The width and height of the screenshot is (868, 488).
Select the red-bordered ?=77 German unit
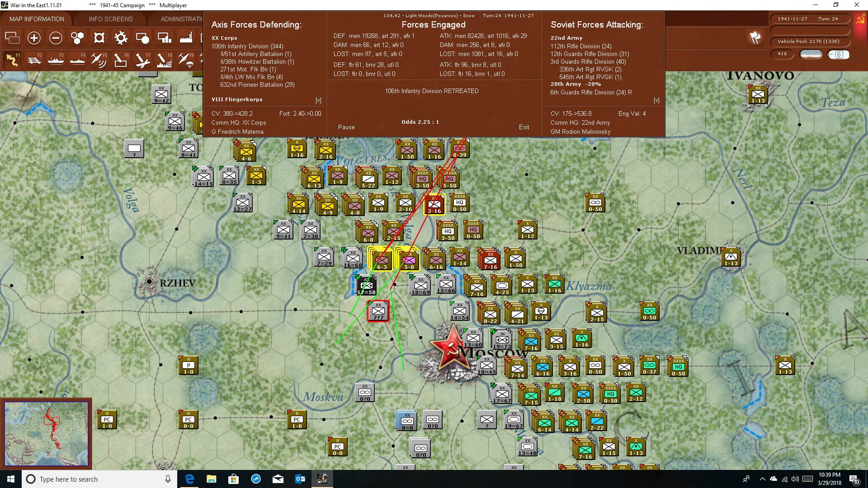[378, 311]
